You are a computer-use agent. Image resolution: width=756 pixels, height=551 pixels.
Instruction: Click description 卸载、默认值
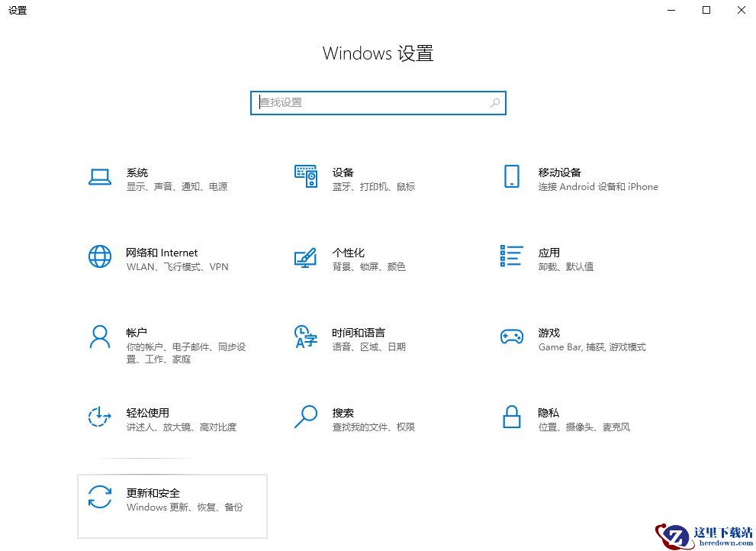(565, 267)
